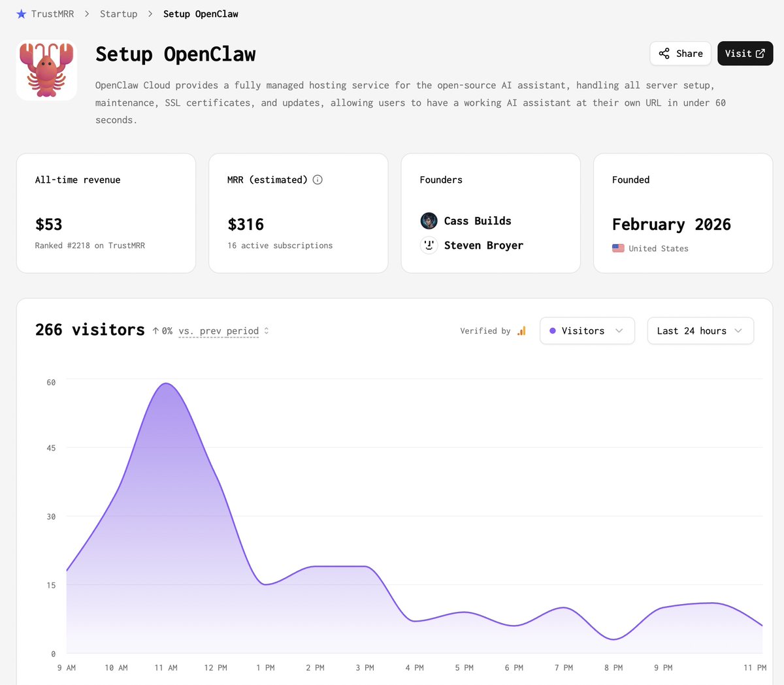Click the 8 PM axis label
The height and width of the screenshot is (685, 784).
[x=613, y=667]
